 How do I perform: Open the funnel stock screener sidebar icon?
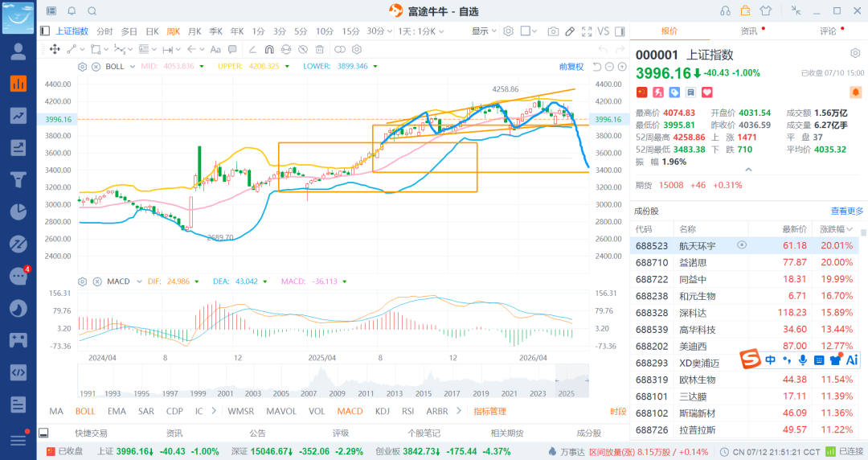pyautogui.click(x=18, y=179)
